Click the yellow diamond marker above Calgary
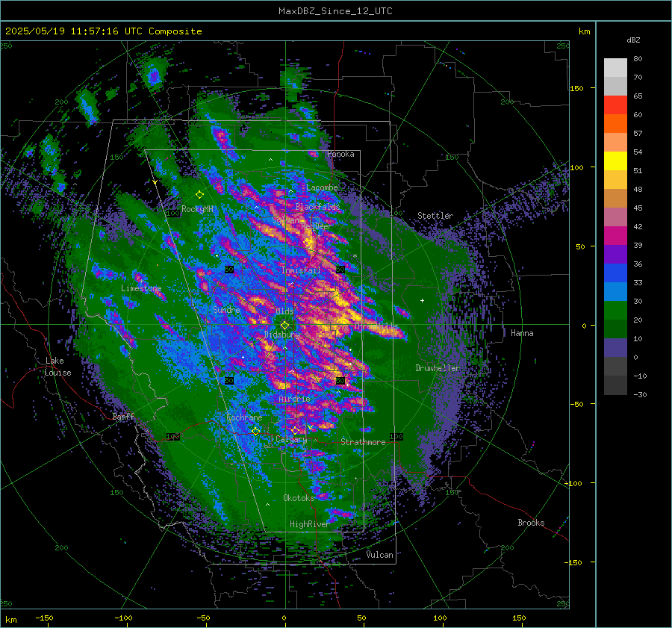This screenshot has width=672, height=628. pyautogui.click(x=295, y=430)
